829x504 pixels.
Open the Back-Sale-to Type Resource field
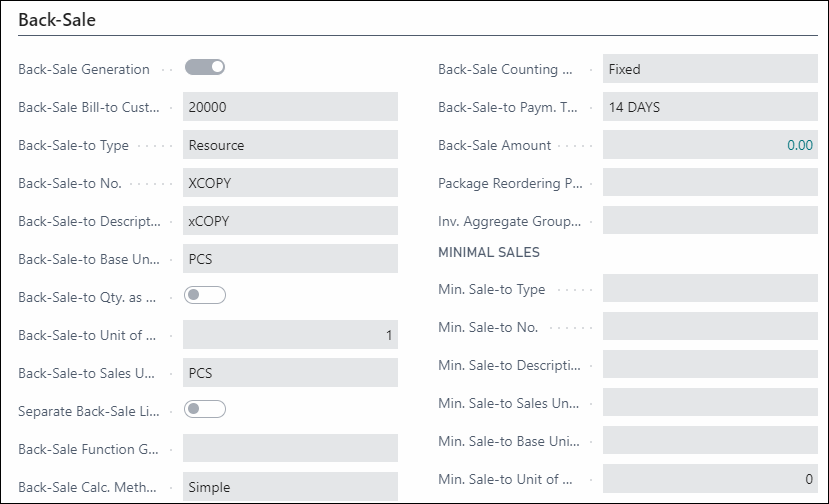(290, 145)
